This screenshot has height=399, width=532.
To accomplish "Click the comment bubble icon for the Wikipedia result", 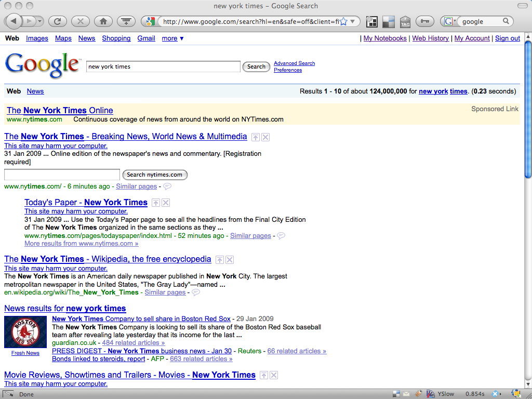I will point(196,292).
